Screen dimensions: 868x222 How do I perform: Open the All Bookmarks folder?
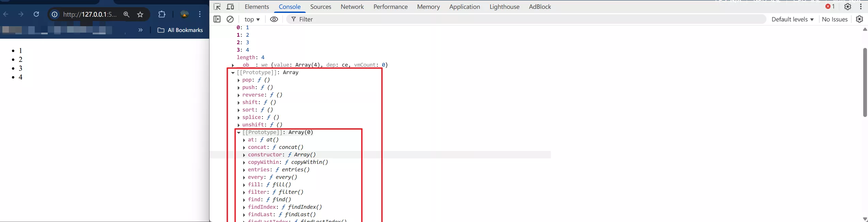pos(180,30)
